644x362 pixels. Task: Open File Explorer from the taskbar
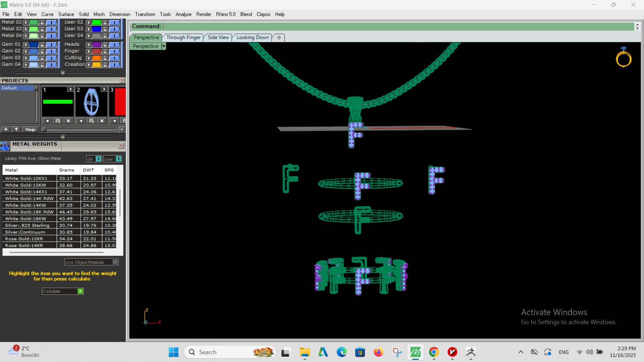pyautogui.click(x=305, y=352)
